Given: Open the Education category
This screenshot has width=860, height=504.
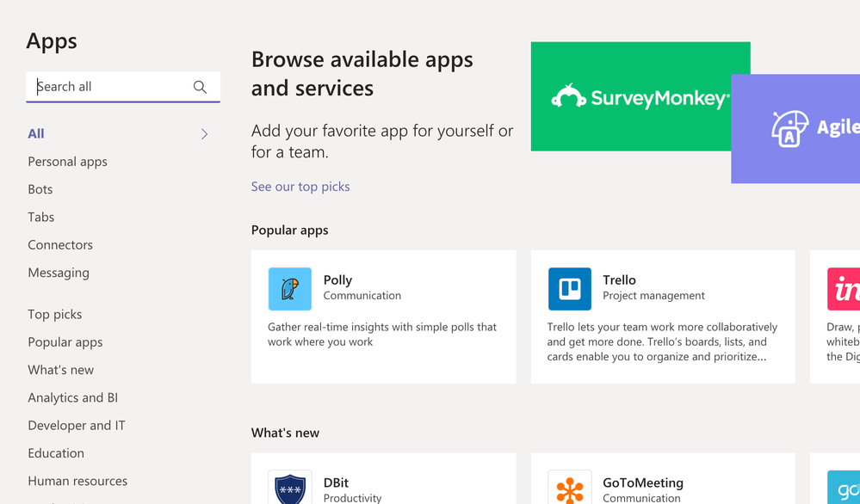Looking at the screenshot, I should [x=56, y=453].
